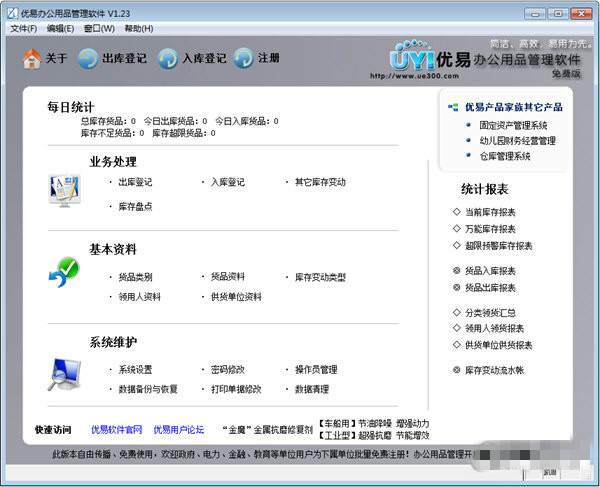Open 库存盘点 under 业务处理
This screenshot has height=487, width=600.
(135, 206)
